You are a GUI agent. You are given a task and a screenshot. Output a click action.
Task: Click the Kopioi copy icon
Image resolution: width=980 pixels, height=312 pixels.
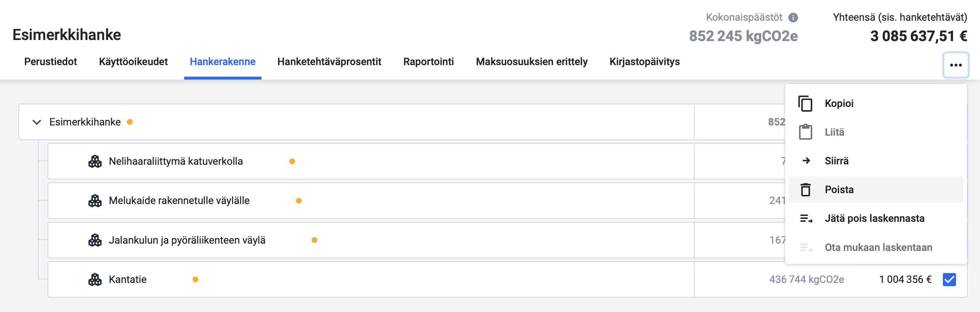805,103
